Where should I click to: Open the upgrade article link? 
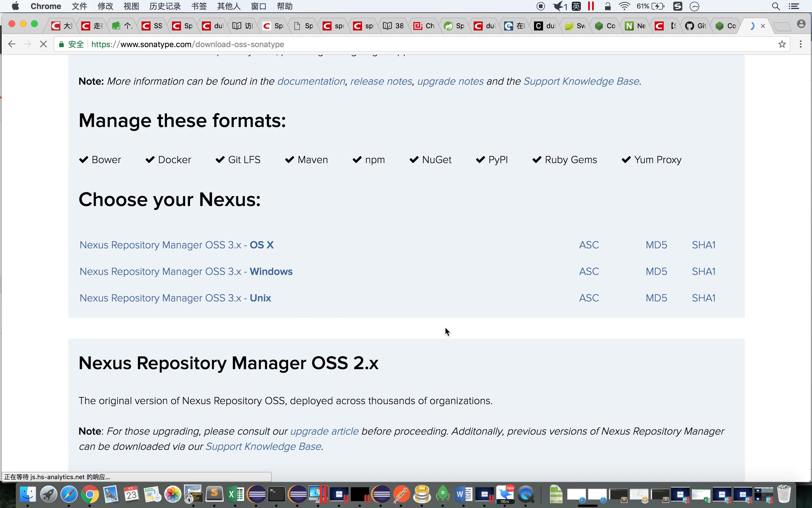tap(324, 431)
